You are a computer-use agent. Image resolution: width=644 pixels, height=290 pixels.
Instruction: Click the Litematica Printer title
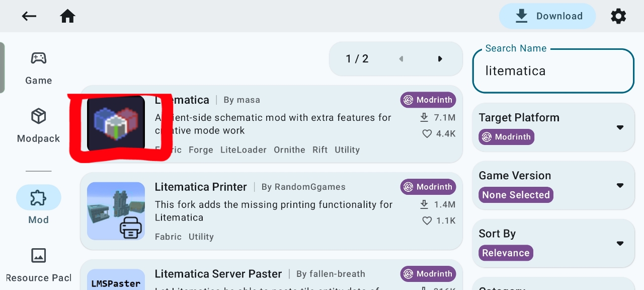pos(201,187)
